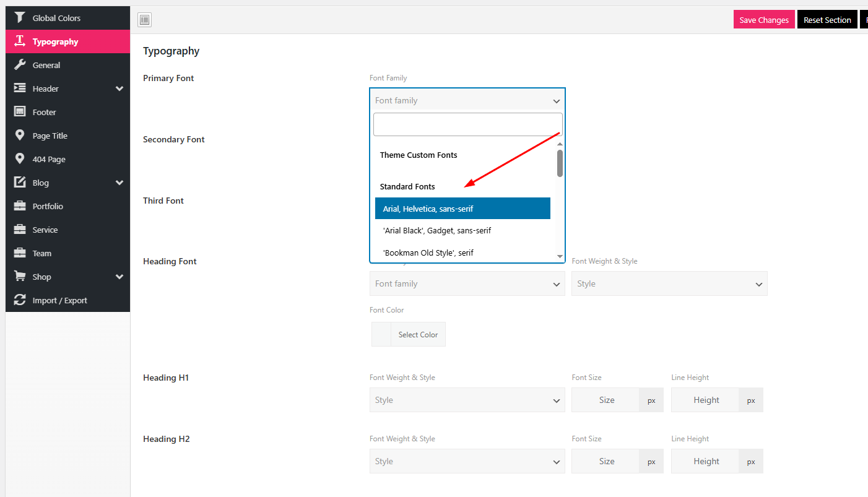
Task: Click the Page Title pin icon
Action: pyautogui.click(x=20, y=136)
